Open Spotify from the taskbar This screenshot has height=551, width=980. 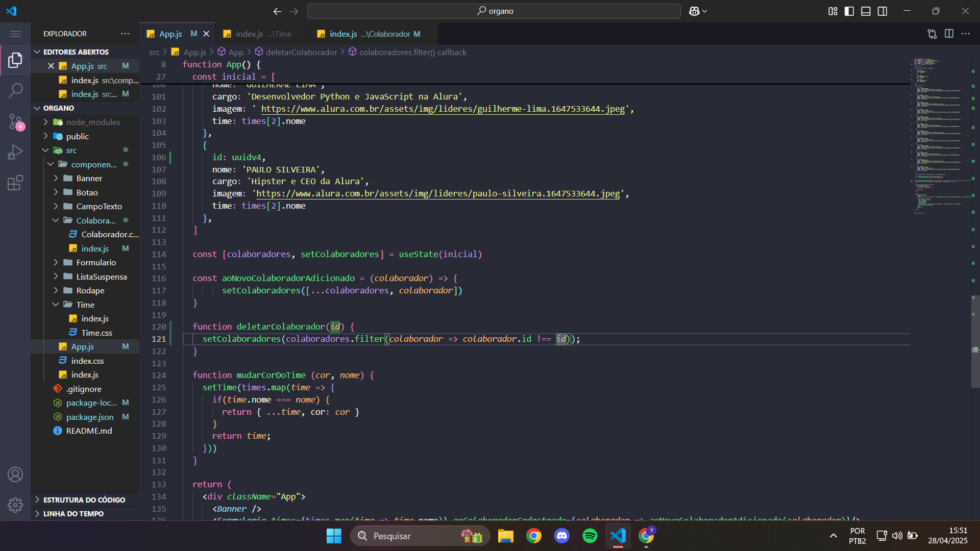tap(590, 536)
